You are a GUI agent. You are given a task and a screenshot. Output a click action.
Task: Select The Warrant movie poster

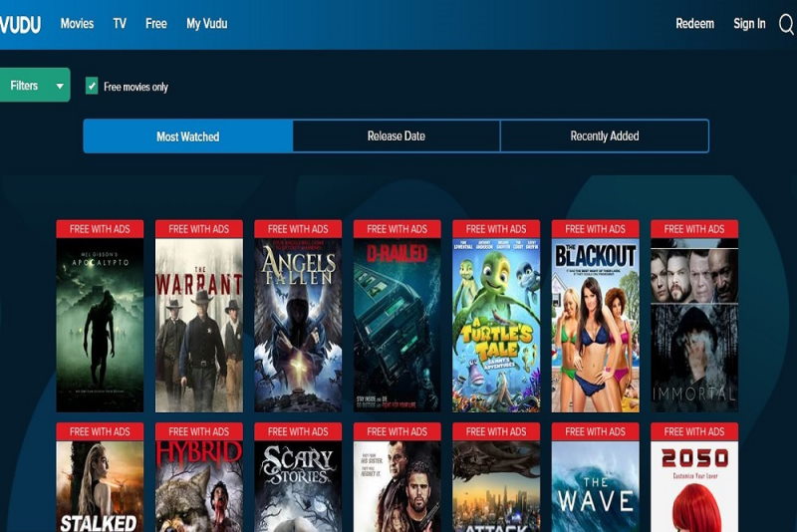click(198, 324)
